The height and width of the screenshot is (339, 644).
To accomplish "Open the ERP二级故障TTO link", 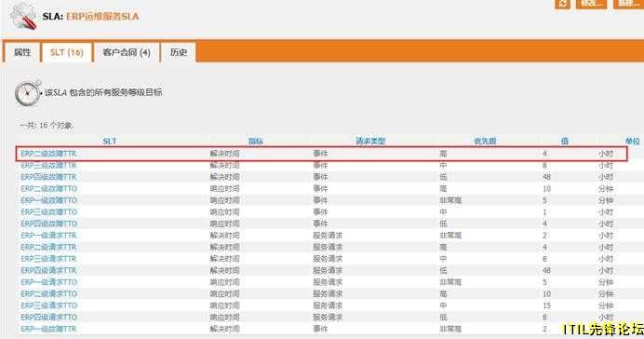I will [x=49, y=189].
